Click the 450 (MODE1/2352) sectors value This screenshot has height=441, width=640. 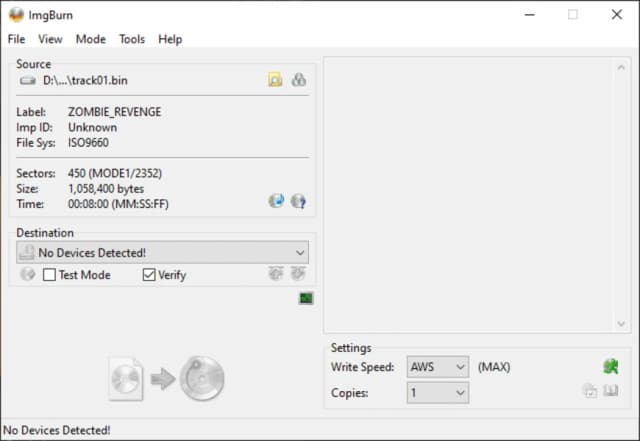[115, 173]
